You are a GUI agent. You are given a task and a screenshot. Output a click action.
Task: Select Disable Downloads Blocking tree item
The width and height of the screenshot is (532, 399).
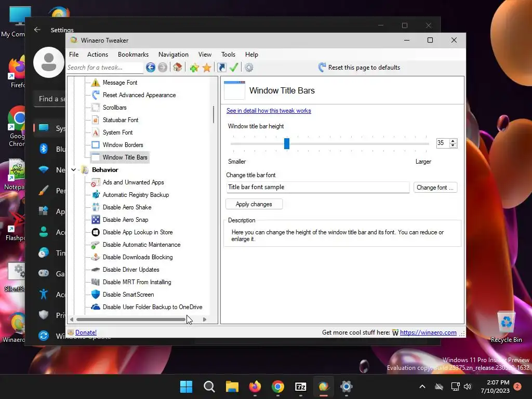click(x=138, y=257)
